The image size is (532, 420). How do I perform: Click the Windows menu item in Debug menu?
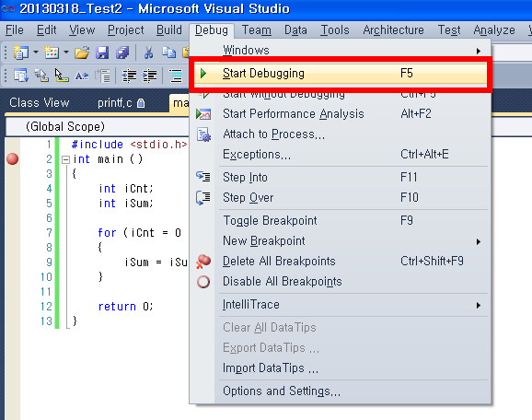click(x=341, y=51)
